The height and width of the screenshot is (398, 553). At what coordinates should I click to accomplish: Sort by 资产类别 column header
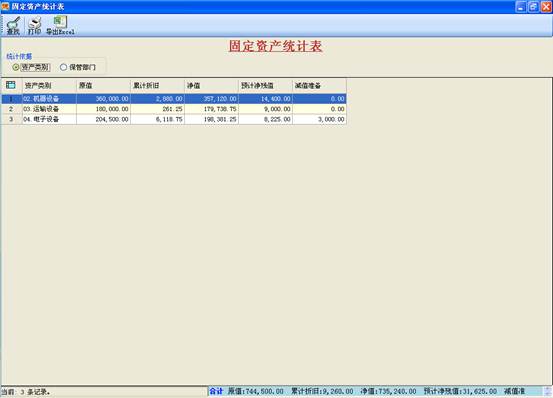click(x=49, y=85)
